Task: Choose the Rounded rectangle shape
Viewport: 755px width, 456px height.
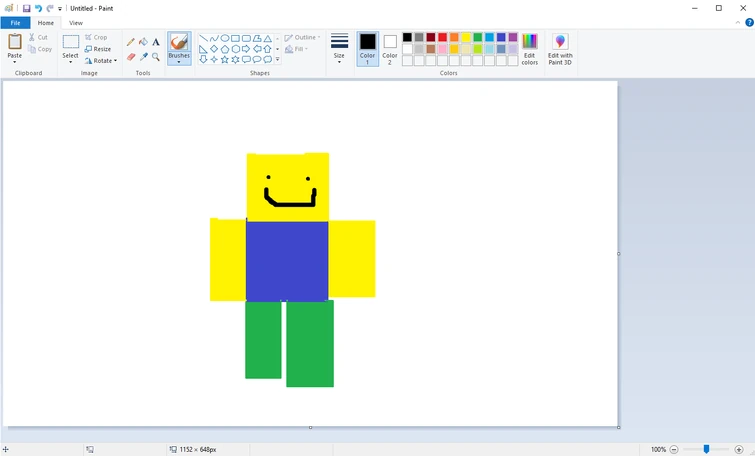Action: coord(246,38)
